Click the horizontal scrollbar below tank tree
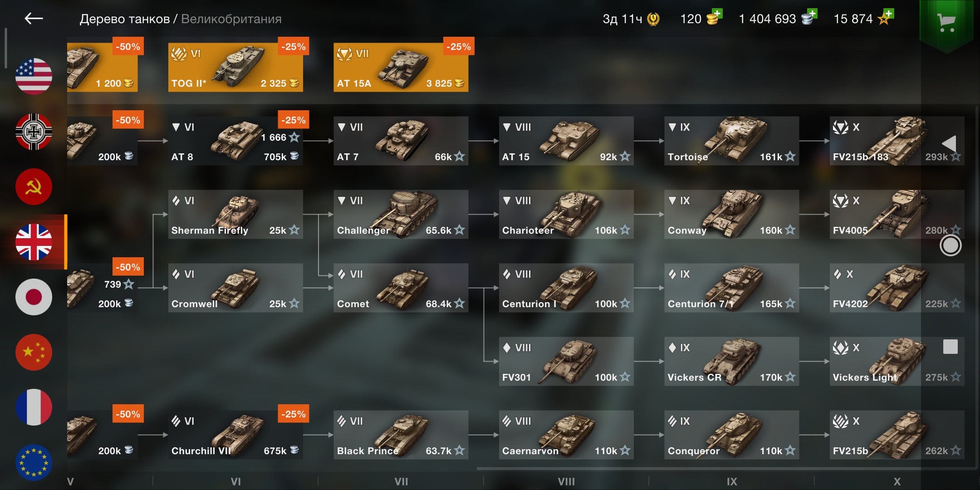This screenshot has height=490, width=980. (726, 469)
